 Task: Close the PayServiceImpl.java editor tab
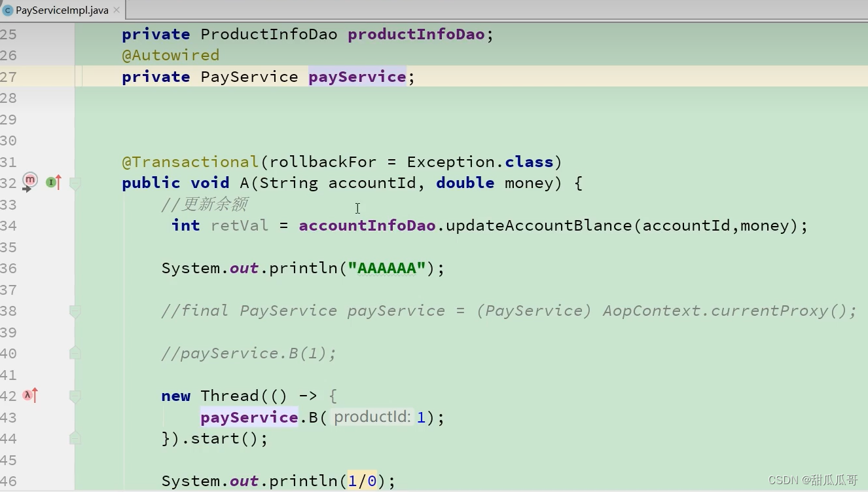click(x=117, y=10)
